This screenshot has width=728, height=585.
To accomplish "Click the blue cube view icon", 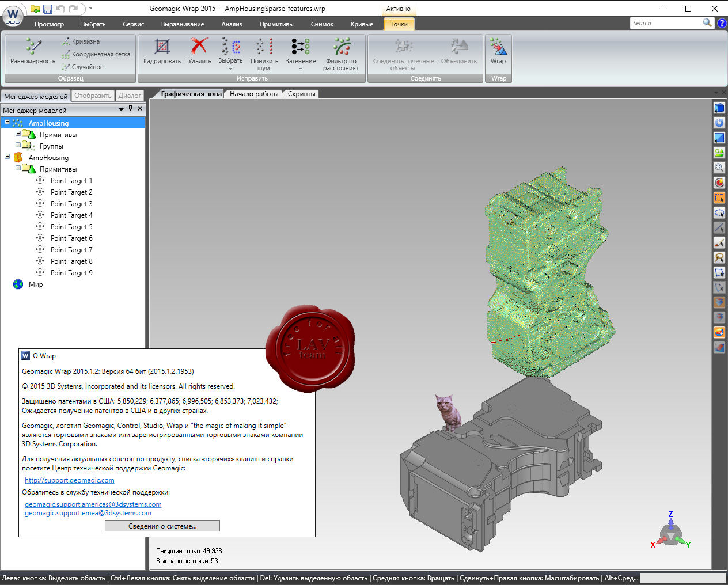I will pyautogui.click(x=719, y=108).
